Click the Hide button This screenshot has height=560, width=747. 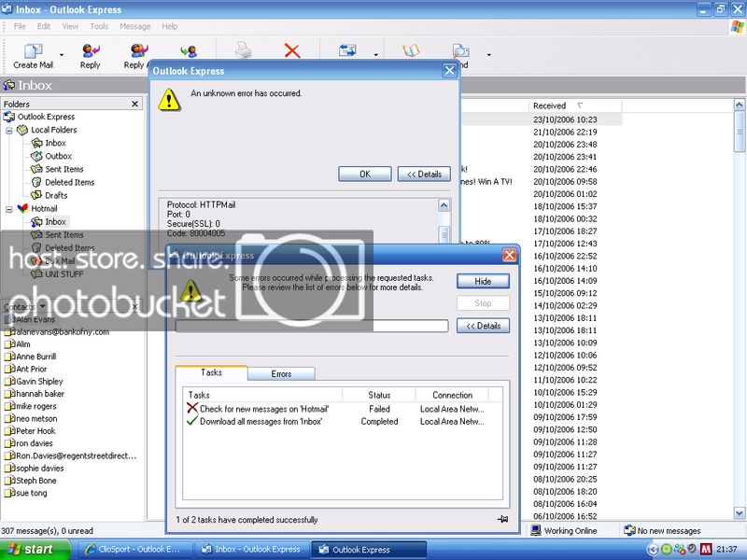point(483,282)
